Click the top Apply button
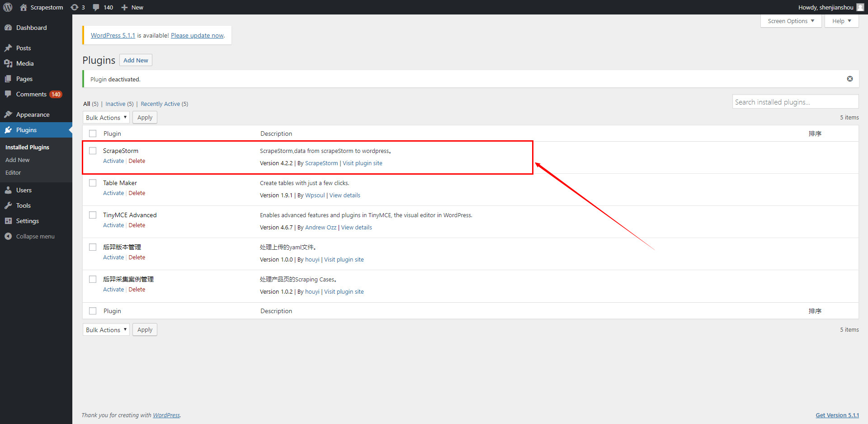 click(x=145, y=118)
